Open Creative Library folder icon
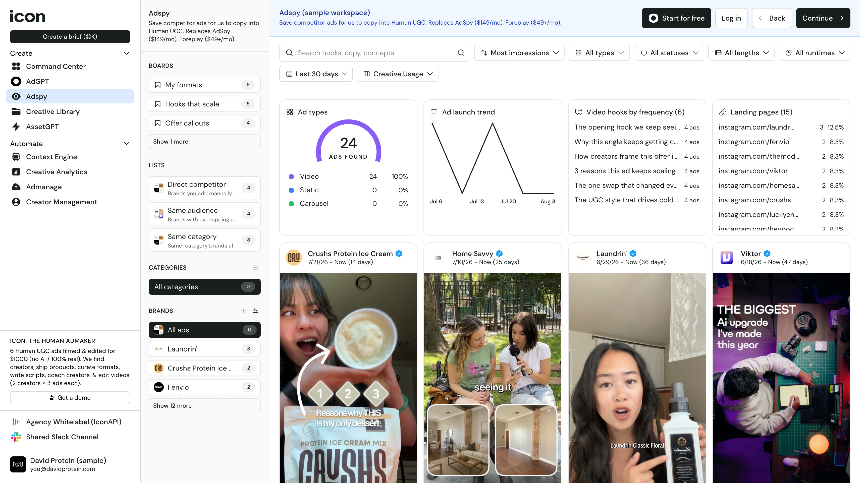The image size is (868, 483). click(16, 111)
